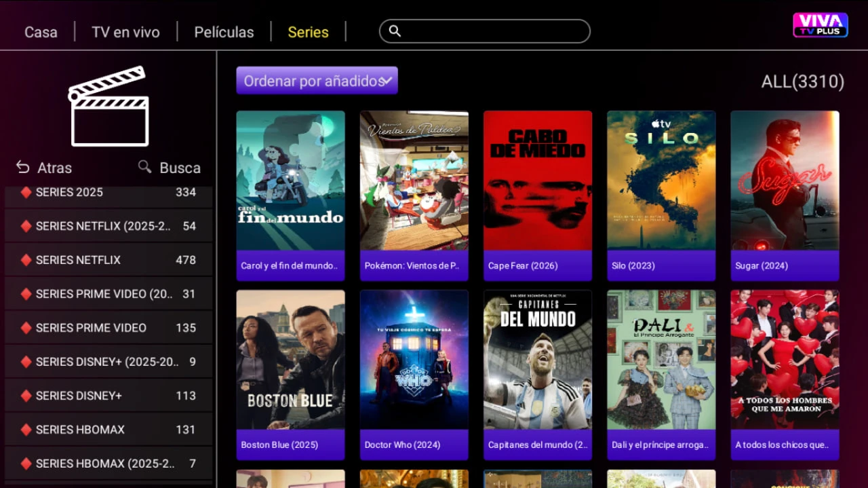Select the SERIES DISNEY+ category with 113 items
This screenshot has width=868, height=488.
tap(108, 396)
